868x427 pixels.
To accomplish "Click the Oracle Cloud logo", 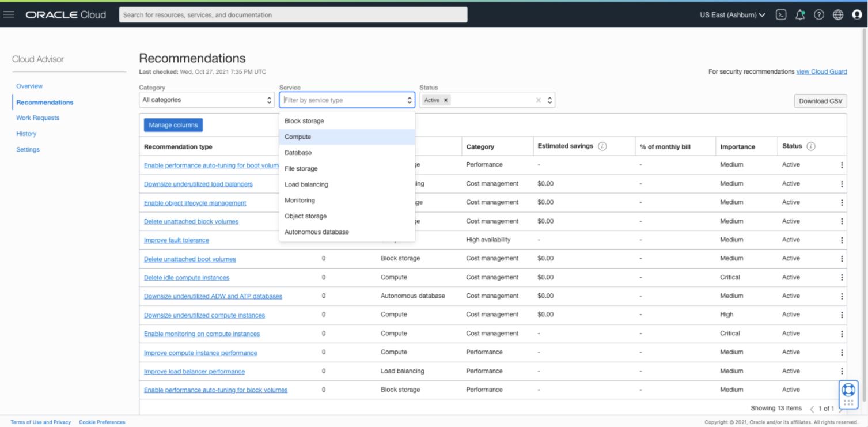I will coord(65,14).
